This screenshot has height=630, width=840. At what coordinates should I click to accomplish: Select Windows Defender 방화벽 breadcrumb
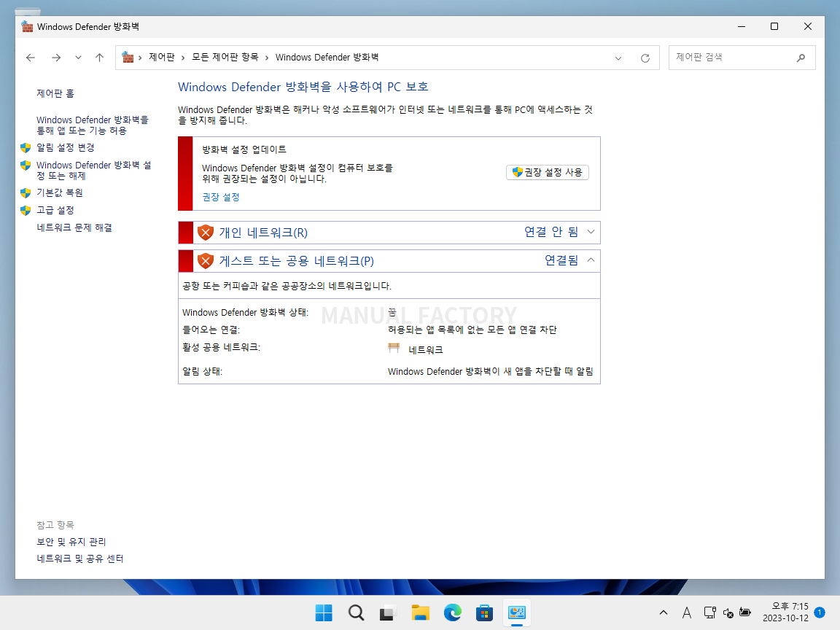click(327, 58)
